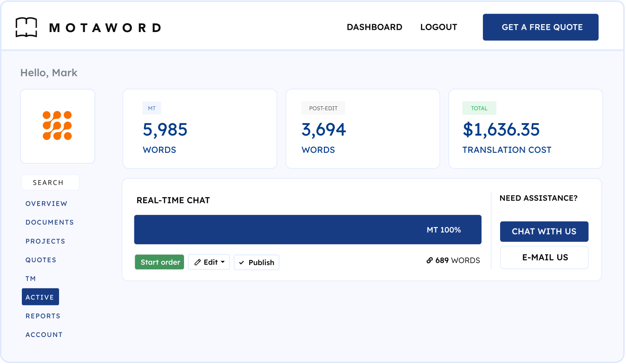Click the E-mail Us button
This screenshot has height=364, width=626.
click(x=544, y=257)
